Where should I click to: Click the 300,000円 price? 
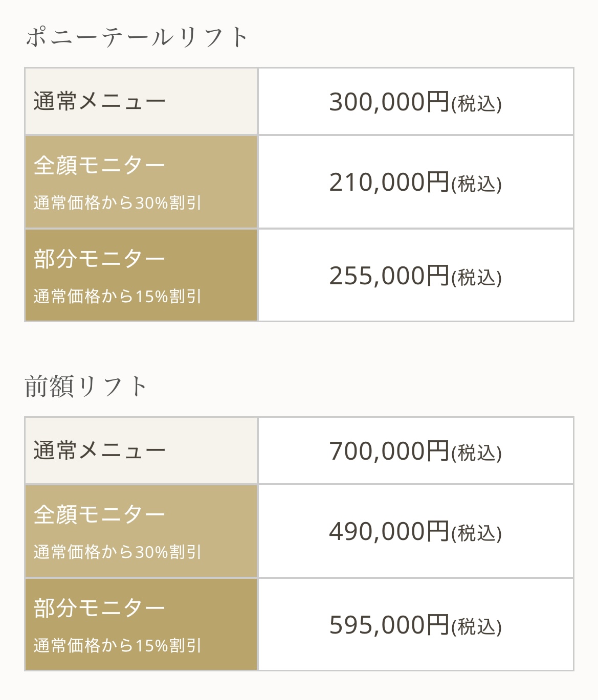[x=389, y=101]
